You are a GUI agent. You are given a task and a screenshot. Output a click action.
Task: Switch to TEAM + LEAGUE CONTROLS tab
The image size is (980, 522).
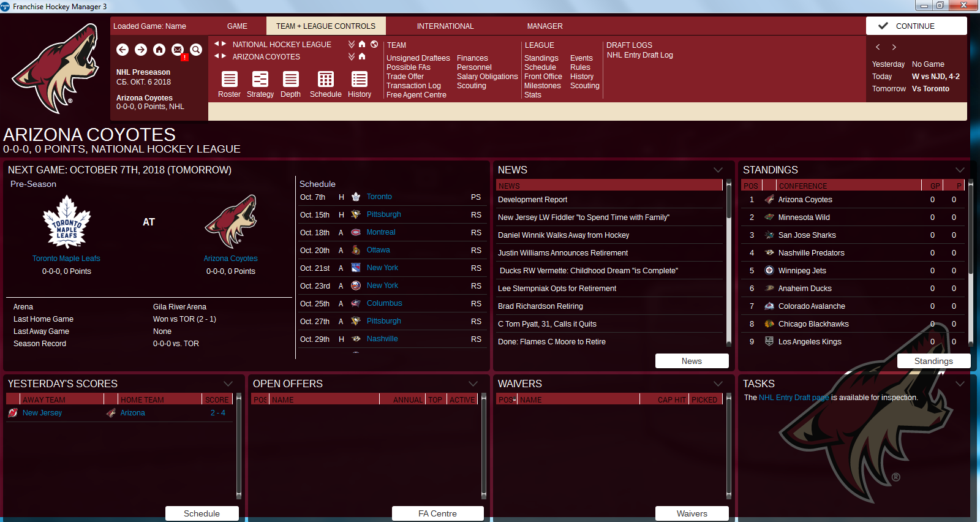click(326, 26)
